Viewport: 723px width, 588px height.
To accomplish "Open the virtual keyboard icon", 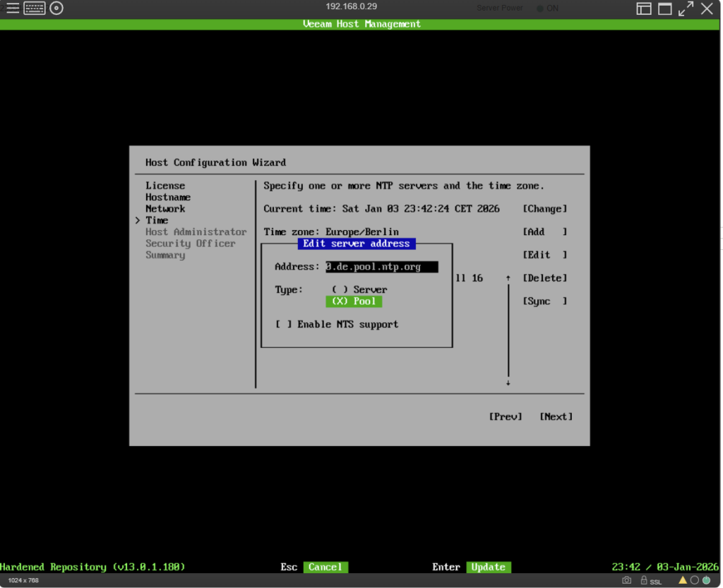I will 35,8.
